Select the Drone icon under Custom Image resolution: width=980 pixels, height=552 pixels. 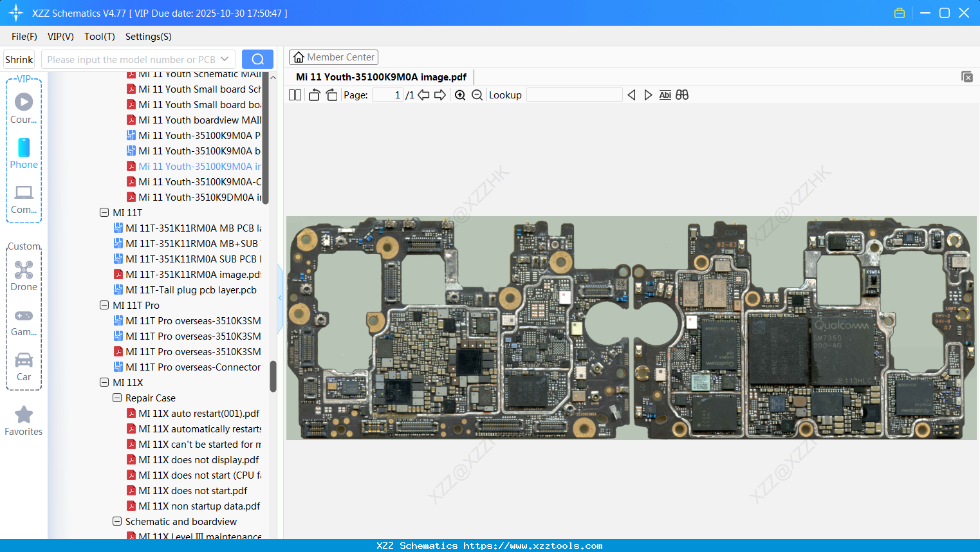24,270
